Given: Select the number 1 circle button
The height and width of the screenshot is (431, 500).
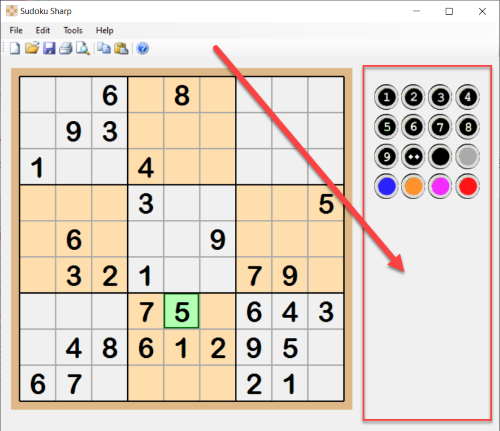Looking at the screenshot, I should [x=386, y=97].
